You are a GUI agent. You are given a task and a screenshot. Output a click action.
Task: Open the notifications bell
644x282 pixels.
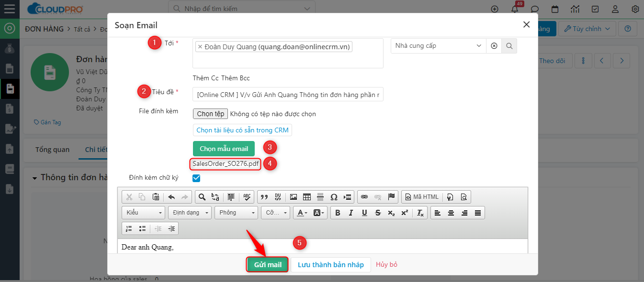point(515,9)
